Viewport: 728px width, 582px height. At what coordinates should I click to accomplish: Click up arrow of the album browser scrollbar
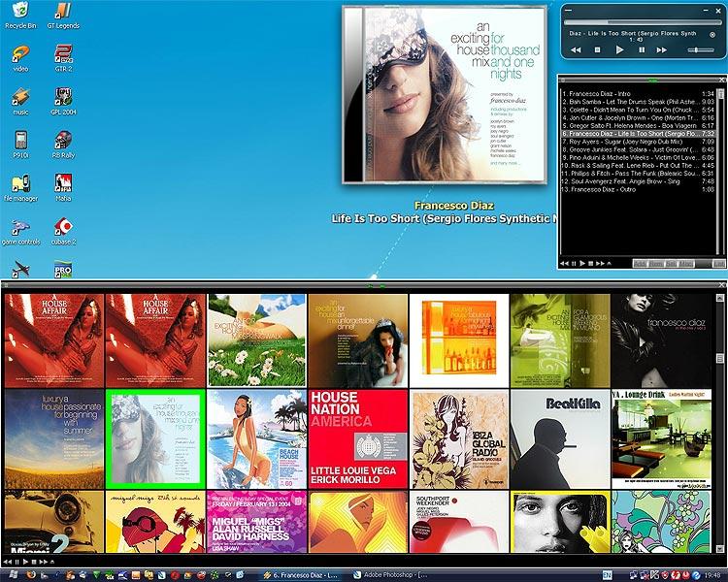pyautogui.click(x=719, y=298)
